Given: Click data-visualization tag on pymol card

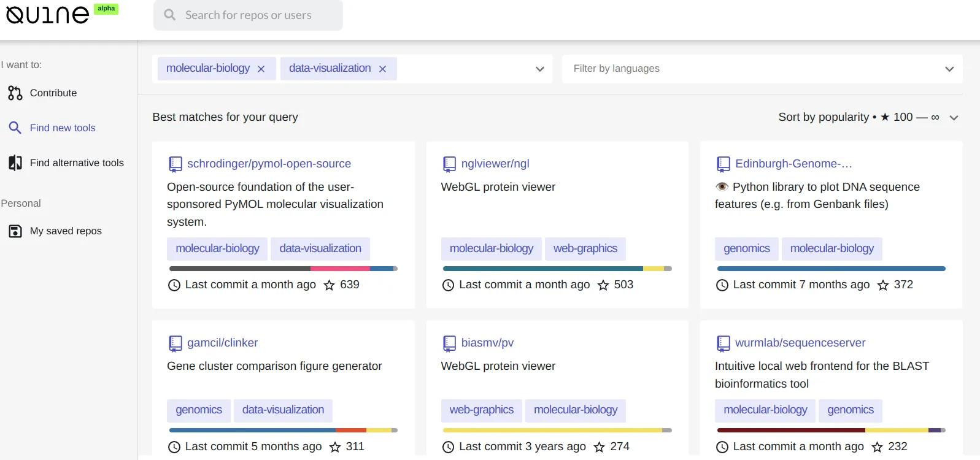Looking at the screenshot, I should tap(320, 248).
